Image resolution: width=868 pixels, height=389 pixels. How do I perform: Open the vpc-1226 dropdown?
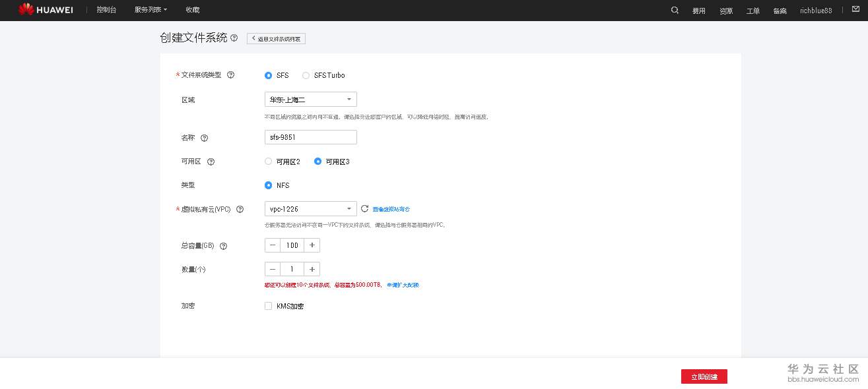(310, 209)
